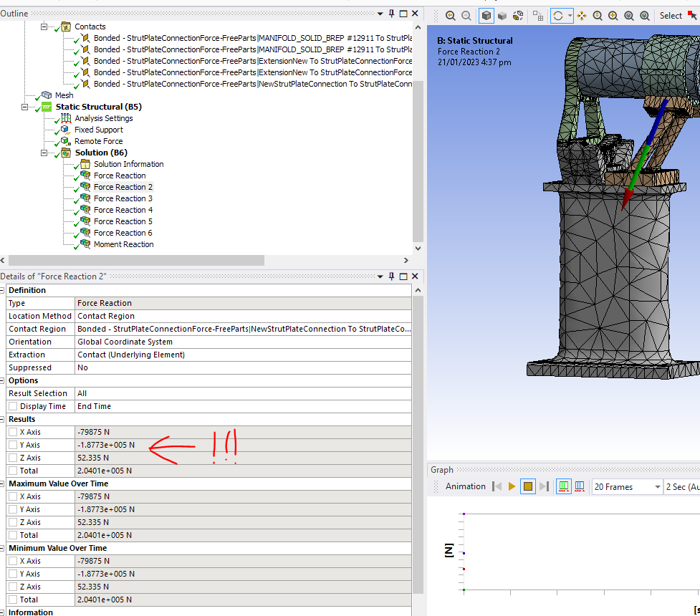
Task: Select the Pan tool icon
Action: (x=581, y=16)
